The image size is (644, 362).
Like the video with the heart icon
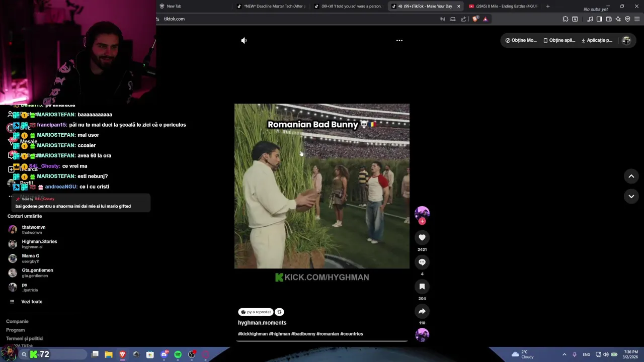[x=422, y=237]
